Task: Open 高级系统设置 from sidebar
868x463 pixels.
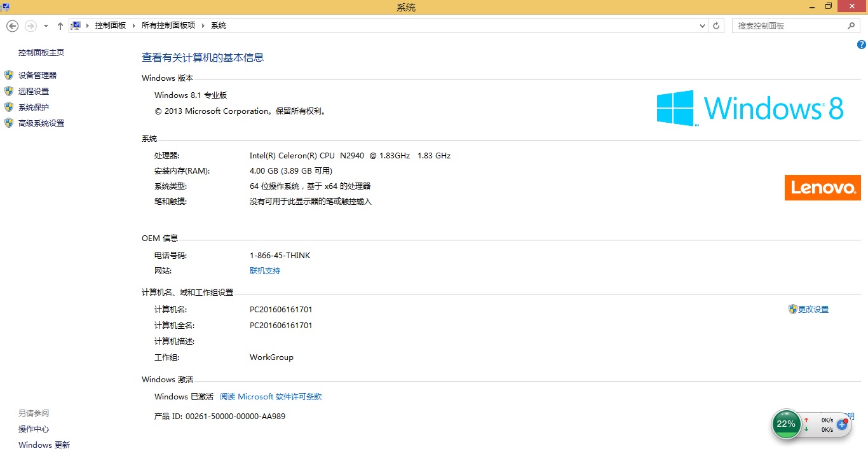Action: 41,123
